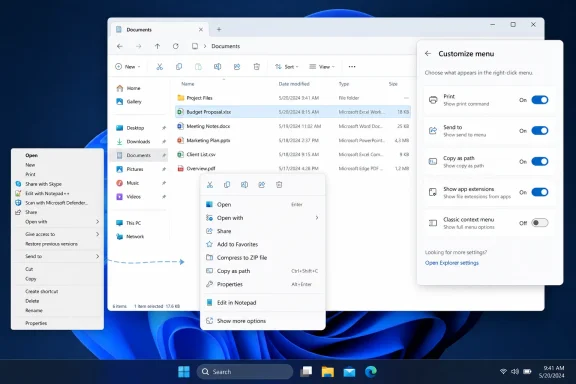The image size is (576, 384).
Task: Click the Up one level arrow
Action: [157, 46]
